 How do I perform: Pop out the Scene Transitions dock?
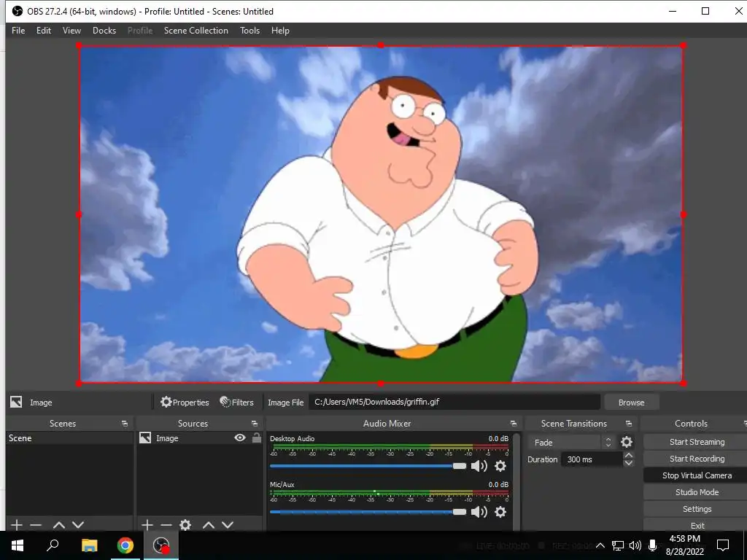[x=629, y=424]
